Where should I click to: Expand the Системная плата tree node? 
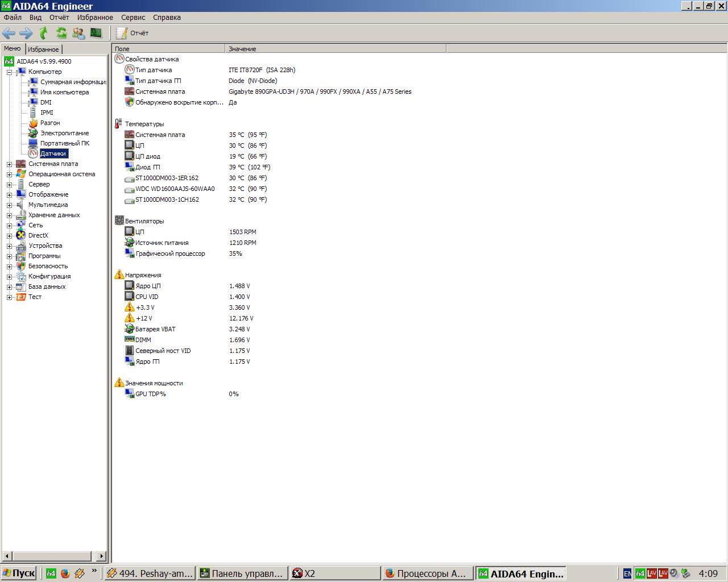click(9, 164)
